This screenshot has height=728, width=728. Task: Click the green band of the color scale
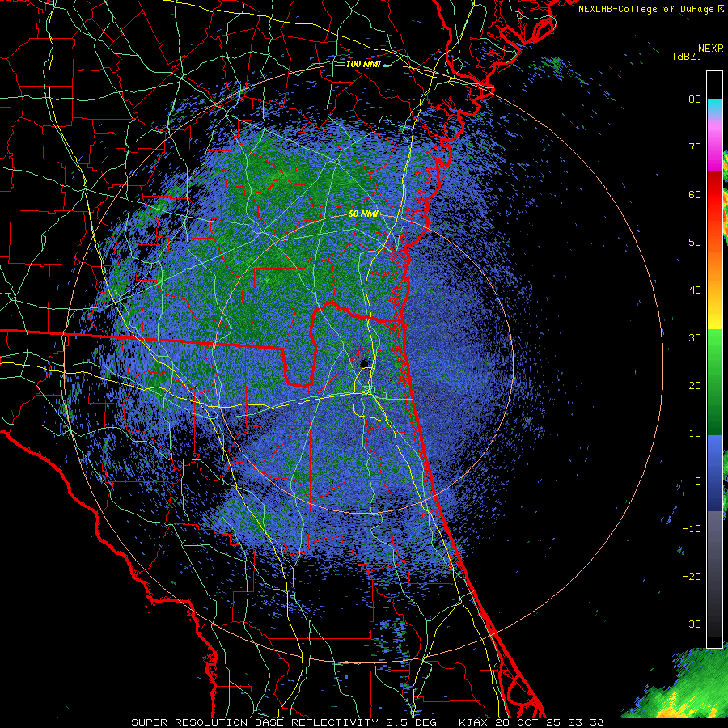(x=714, y=382)
